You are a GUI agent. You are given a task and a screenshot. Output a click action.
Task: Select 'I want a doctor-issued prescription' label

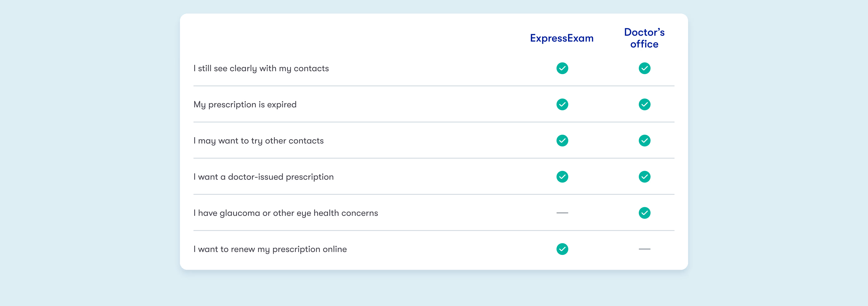[264, 177]
